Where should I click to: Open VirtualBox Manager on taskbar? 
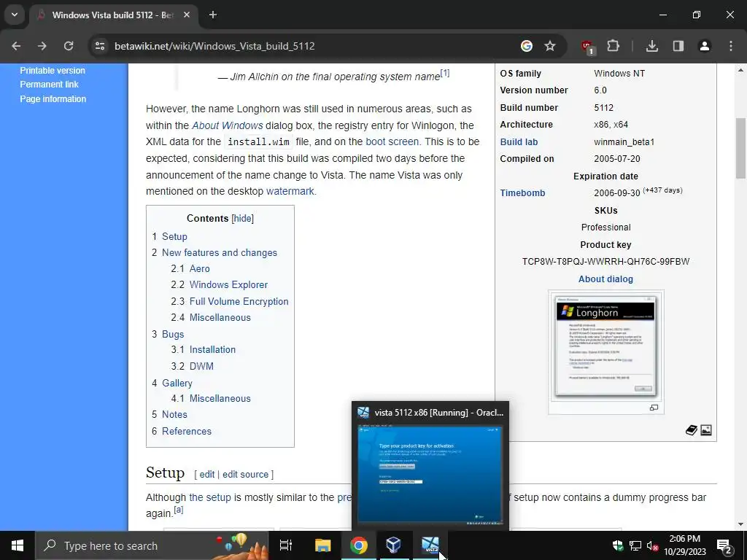393,545
